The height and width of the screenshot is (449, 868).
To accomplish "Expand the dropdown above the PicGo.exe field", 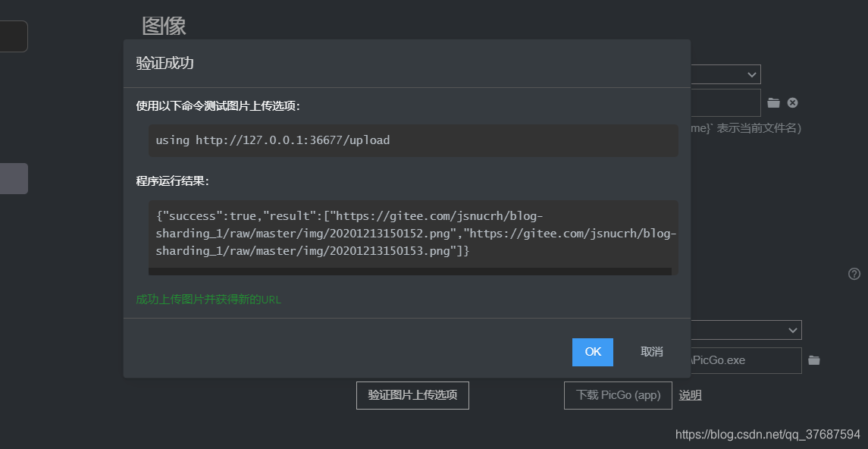I will 746,330.
